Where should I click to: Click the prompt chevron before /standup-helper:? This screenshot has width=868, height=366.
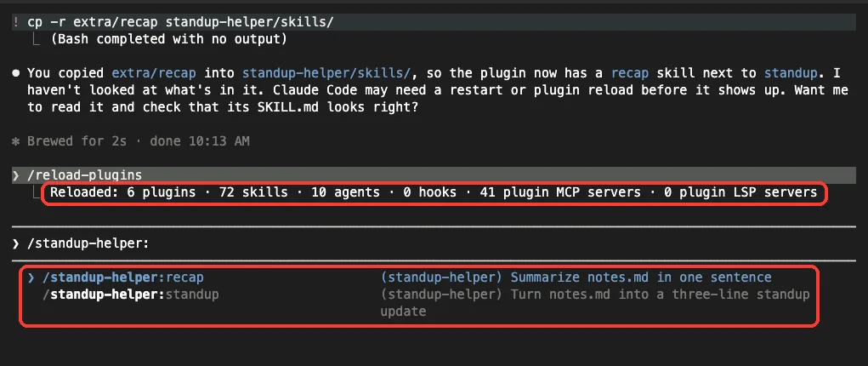pos(15,244)
